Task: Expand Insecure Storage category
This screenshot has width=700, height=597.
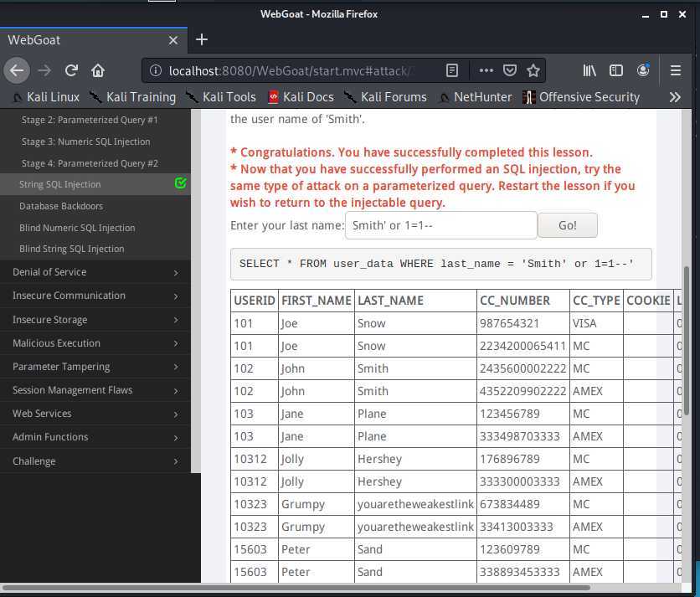Action: pyautogui.click(x=95, y=320)
